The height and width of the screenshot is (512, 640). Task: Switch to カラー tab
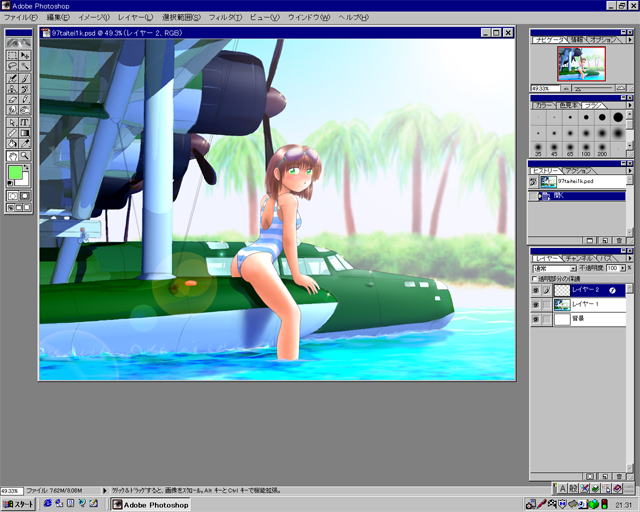click(544, 105)
